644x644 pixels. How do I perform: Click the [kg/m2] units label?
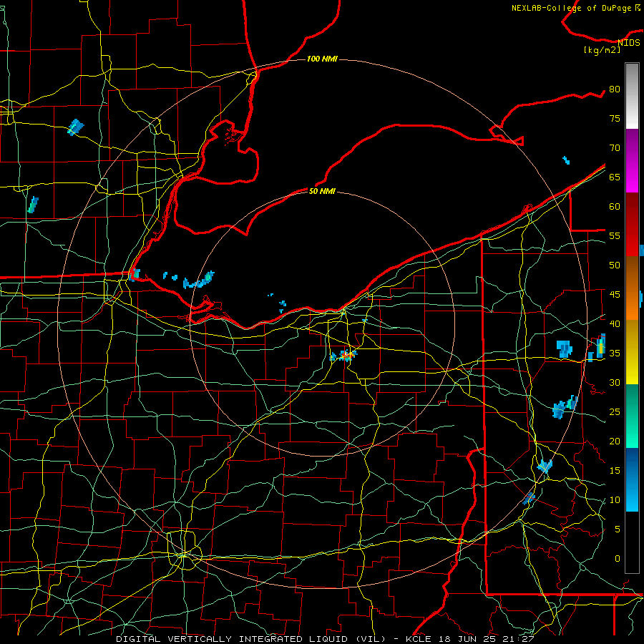click(x=602, y=50)
